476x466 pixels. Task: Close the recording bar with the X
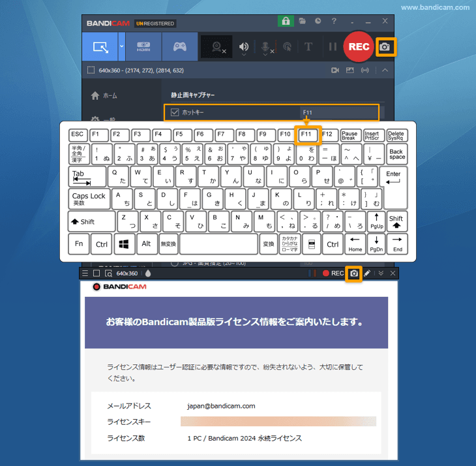[x=393, y=273]
